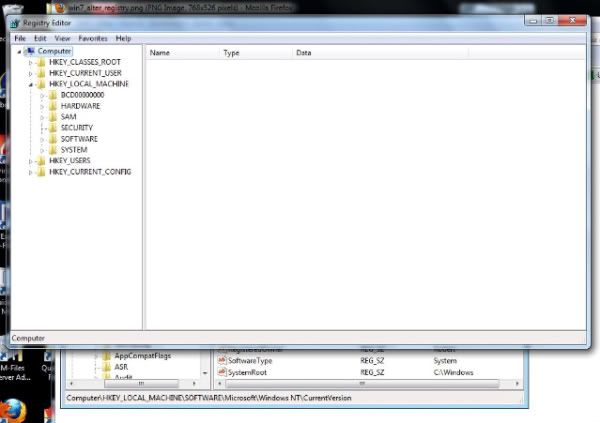Click the Type column header

click(256, 53)
